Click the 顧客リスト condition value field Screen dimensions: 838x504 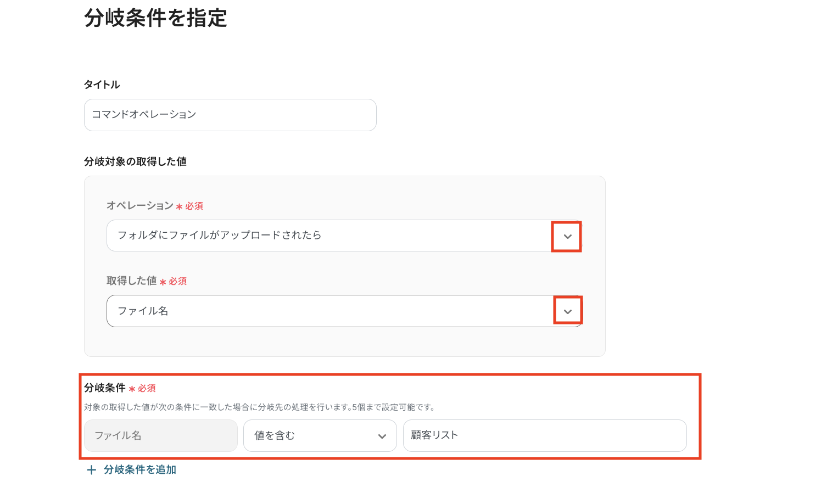[544, 436]
